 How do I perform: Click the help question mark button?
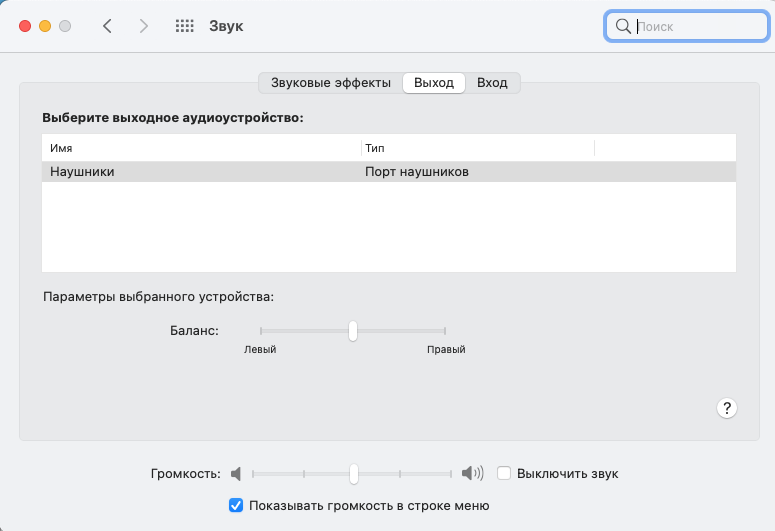[x=727, y=408]
